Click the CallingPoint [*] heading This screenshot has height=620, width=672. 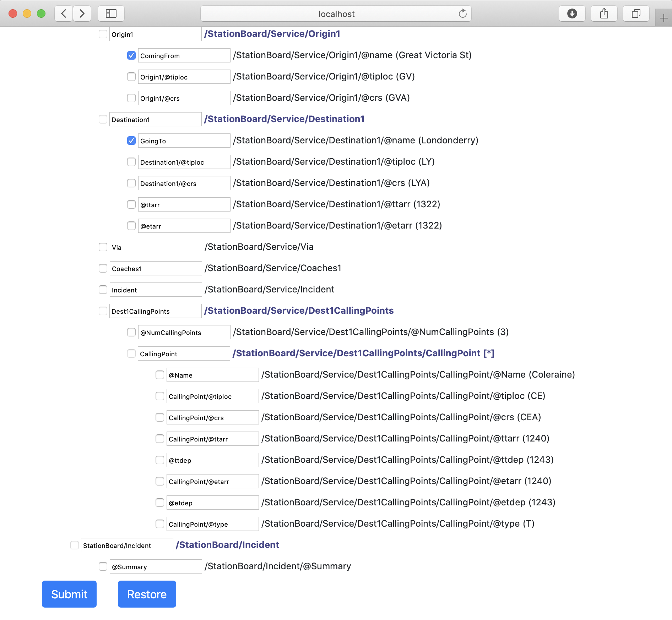tap(363, 353)
